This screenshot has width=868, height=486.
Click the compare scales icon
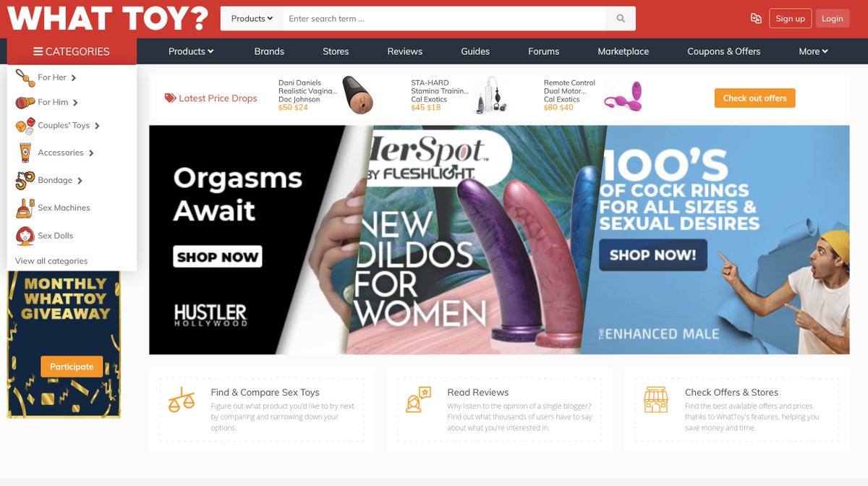tap(181, 398)
